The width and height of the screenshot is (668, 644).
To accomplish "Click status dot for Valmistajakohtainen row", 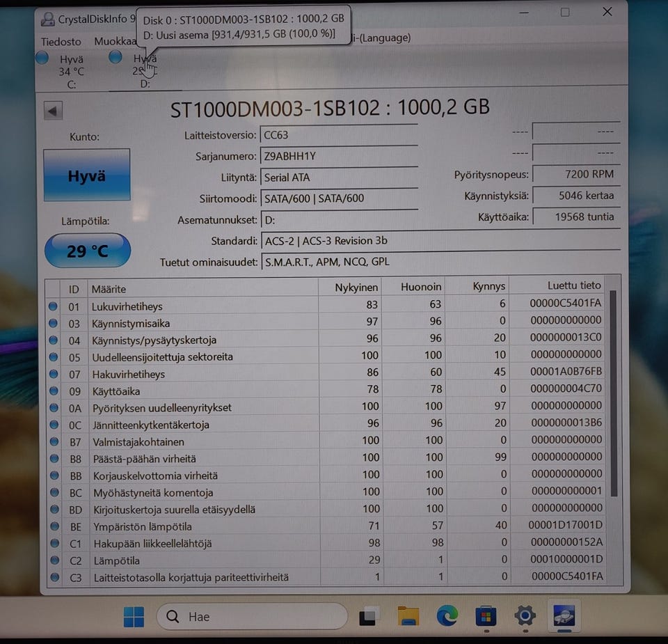I will point(54,441).
